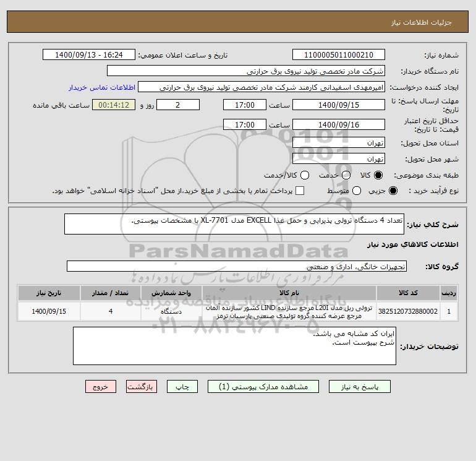This screenshot has height=461, width=476.
Task: Click the ردیف column header
Action: (x=449, y=293)
